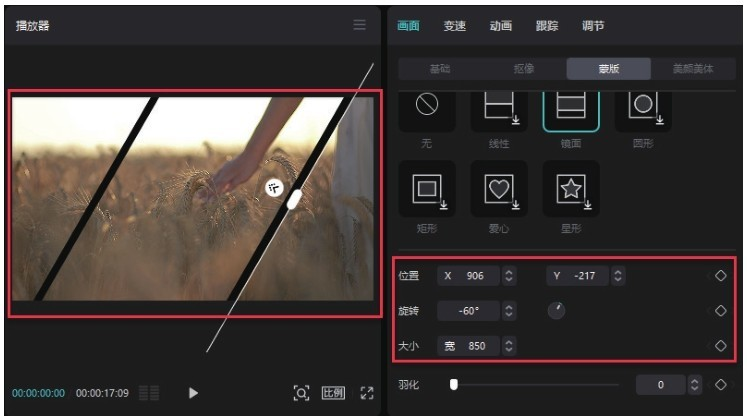
Task: Toggle the 位置 position keyframe diamond
Action: [720, 275]
